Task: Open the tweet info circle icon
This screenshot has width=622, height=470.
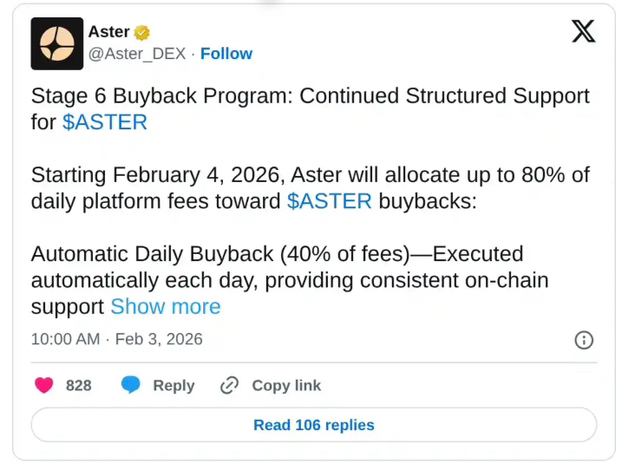Action: [584, 340]
